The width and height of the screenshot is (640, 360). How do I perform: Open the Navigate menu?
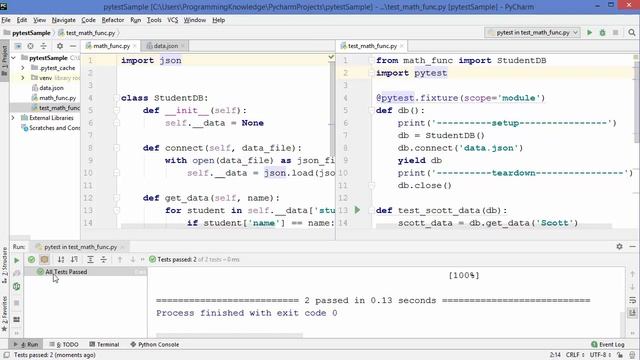pos(63,20)
